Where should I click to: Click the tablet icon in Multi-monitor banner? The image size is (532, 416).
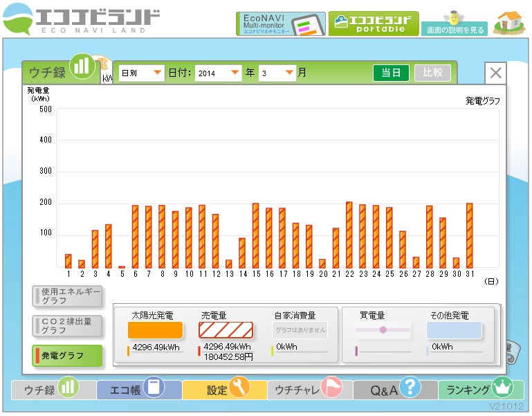[x=308, y=24]
